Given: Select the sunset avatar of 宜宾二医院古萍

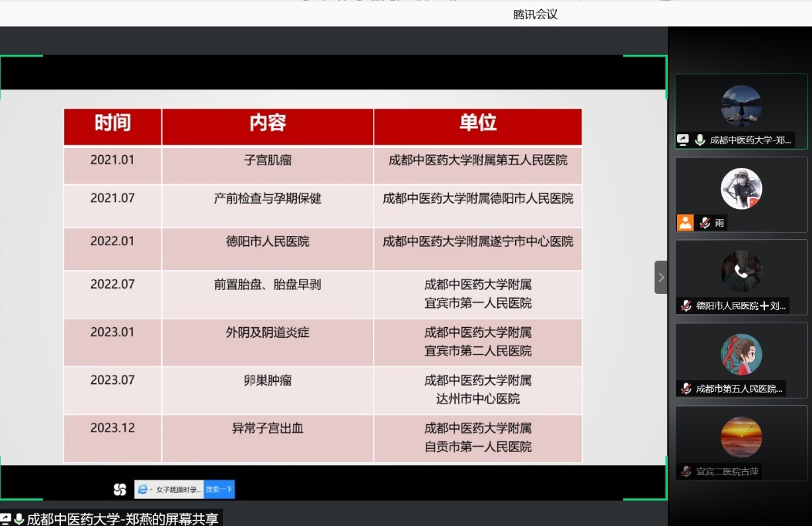Looking at the screenshot, I should click(x=741, y=437).
